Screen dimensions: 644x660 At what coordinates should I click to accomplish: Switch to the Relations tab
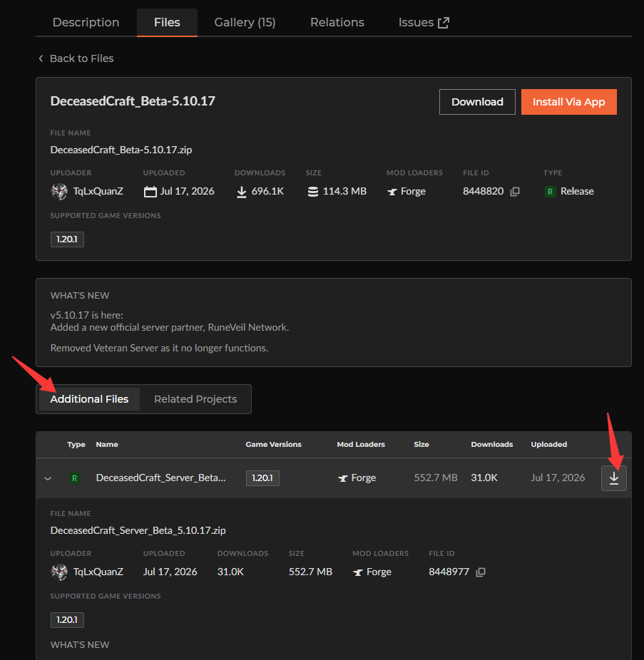pyautogui.click(x=337, y=22)
